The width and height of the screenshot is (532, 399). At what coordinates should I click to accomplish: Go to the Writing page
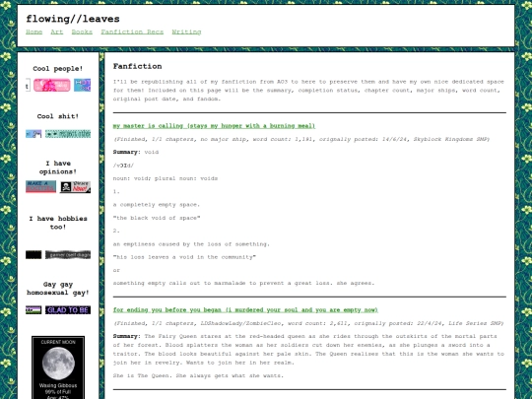(186, 32)
